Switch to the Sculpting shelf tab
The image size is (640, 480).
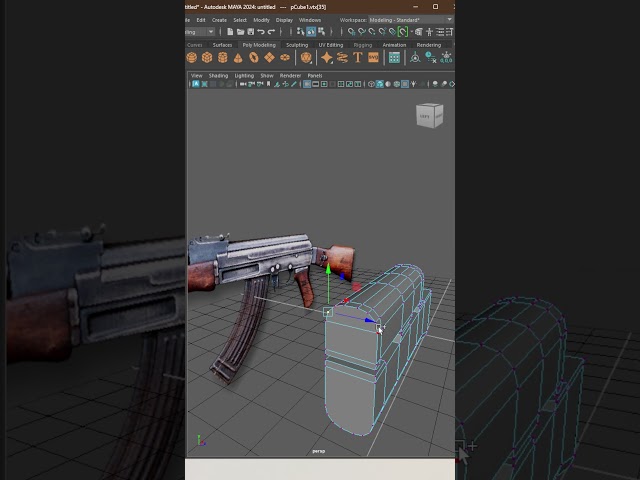coord(297,45)
